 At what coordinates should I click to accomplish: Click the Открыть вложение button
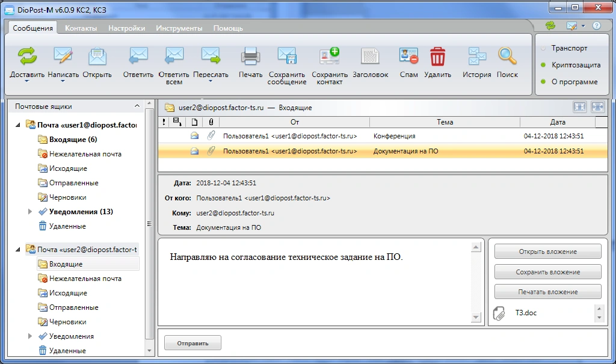547,251
